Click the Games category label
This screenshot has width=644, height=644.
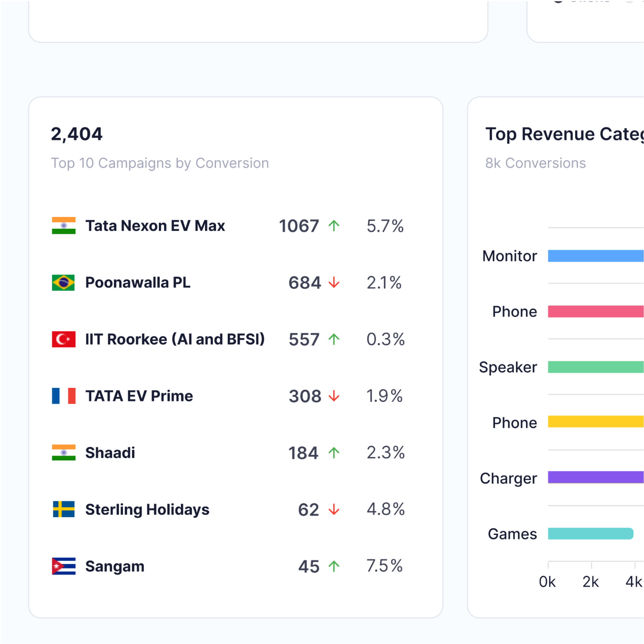point(512,534)
